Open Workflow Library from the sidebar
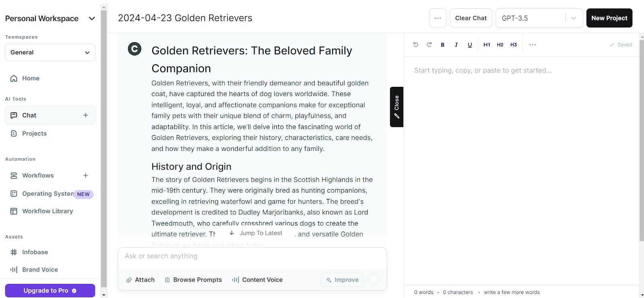 coord(47,211)
